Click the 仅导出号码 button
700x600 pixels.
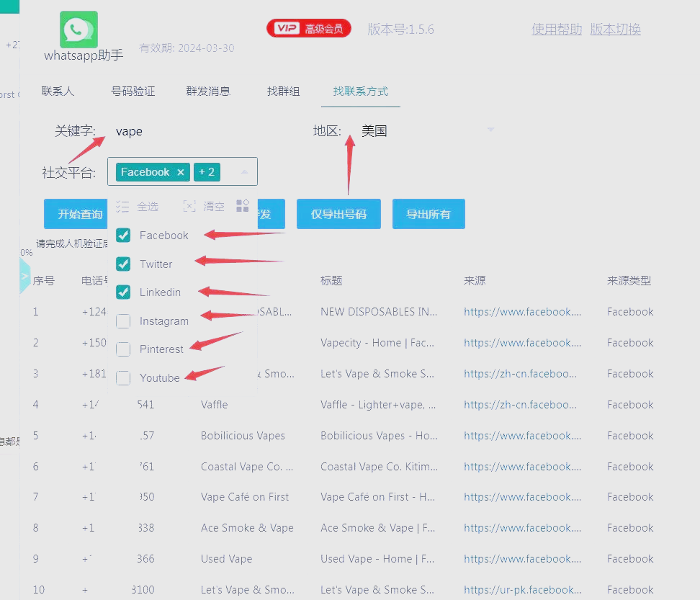[x=338, y=214]
